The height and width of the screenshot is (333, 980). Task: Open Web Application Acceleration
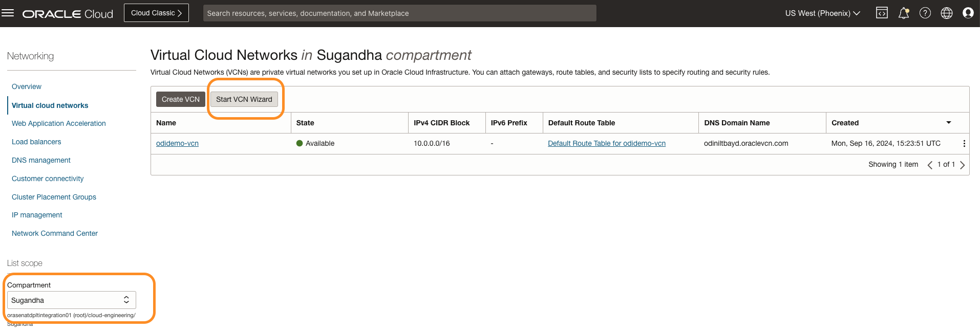coord(59,123)
